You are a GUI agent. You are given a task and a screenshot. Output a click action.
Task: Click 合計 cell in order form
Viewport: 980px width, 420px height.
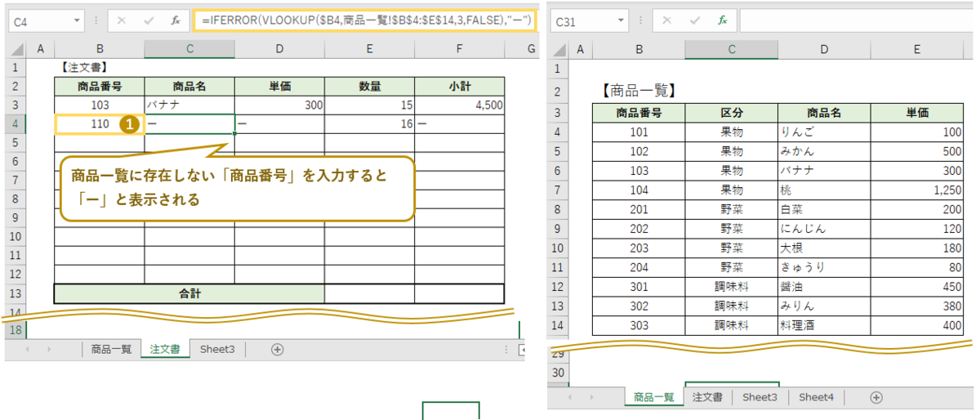coord(189,293)
